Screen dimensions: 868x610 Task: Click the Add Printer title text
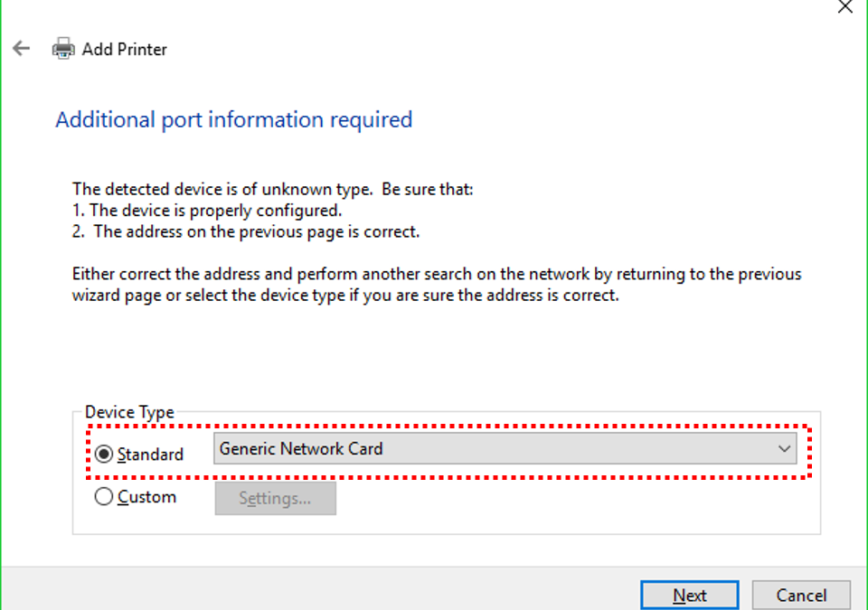click(x=124, y=50)
